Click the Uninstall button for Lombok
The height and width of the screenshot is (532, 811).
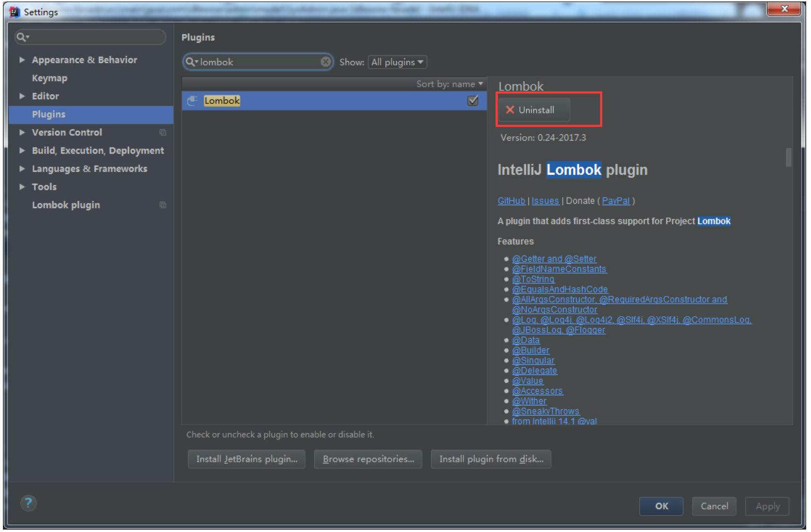click(534, 110)
